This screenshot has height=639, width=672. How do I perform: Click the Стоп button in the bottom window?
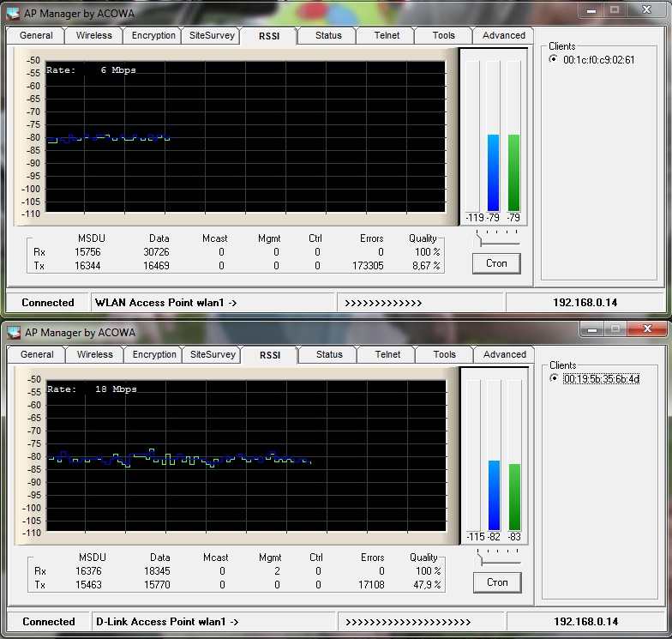497,582
